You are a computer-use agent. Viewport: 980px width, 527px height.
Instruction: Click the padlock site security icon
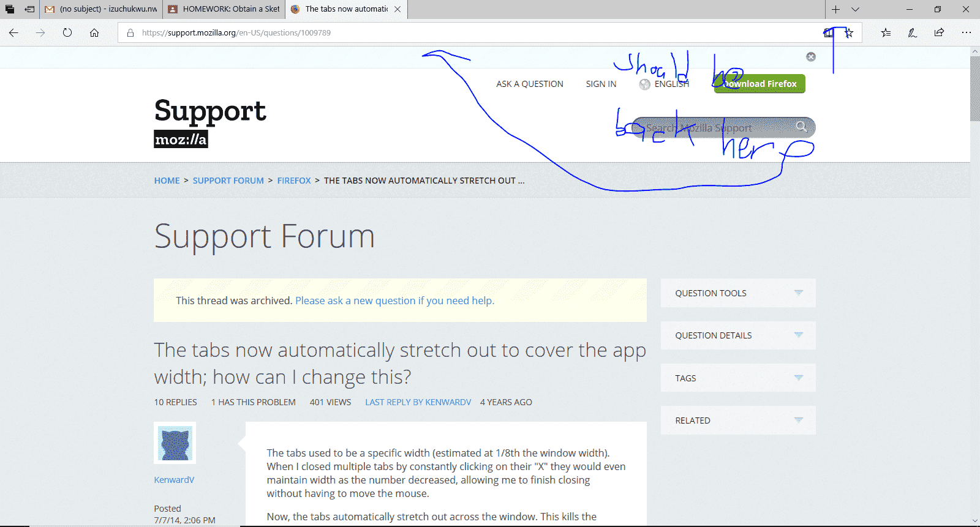[130, 33]
